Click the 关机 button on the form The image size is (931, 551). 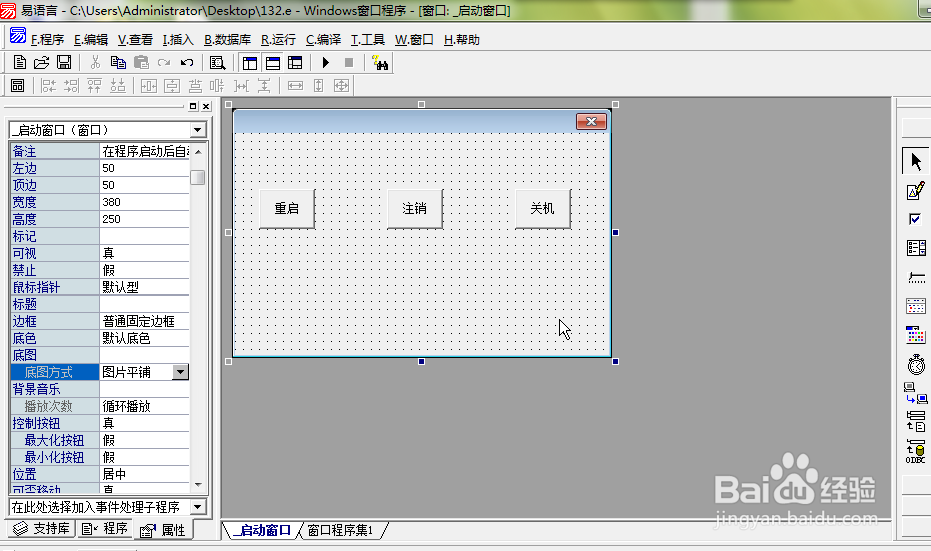tap(542, 208)
